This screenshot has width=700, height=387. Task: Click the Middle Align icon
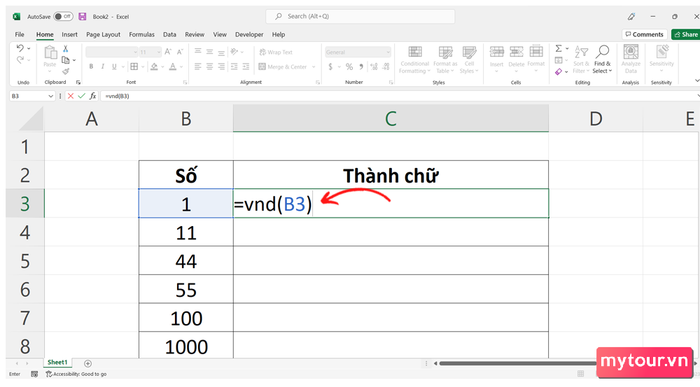[x=209, y=52]
